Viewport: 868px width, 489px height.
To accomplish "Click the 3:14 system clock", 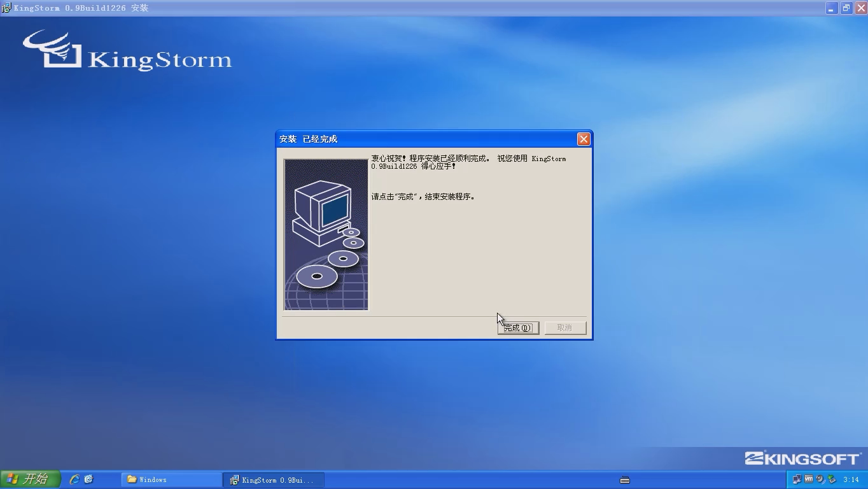I will [851, 479].
